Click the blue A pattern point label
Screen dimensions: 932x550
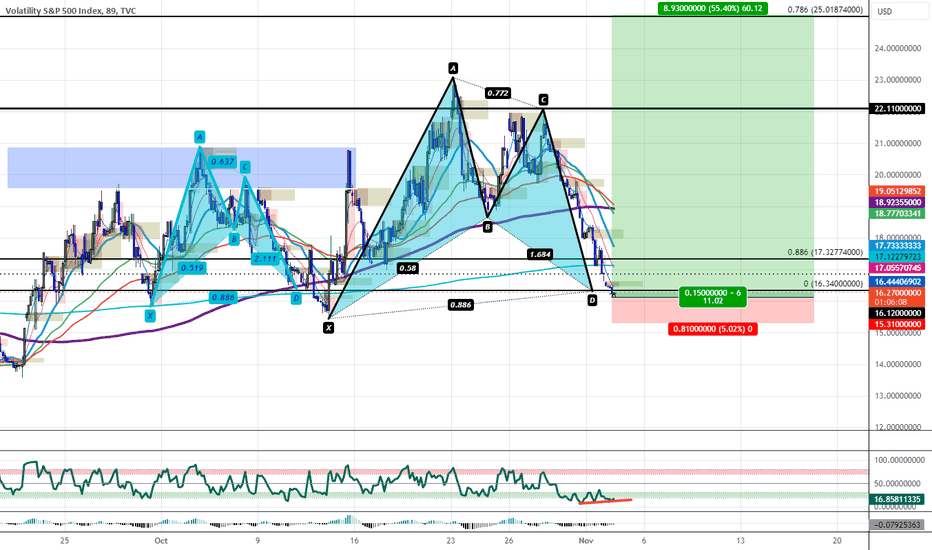click(x=200, y=137)
